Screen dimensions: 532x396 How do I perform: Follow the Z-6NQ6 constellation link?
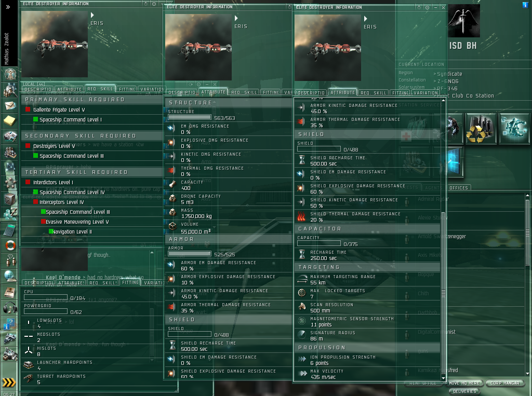coord(447,81)
